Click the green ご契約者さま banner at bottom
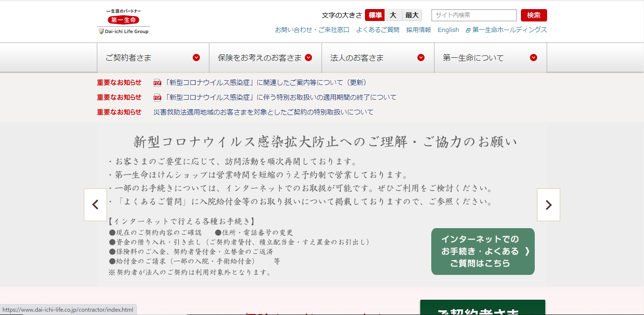Screen dimensions: 644x315 (482, 307)
